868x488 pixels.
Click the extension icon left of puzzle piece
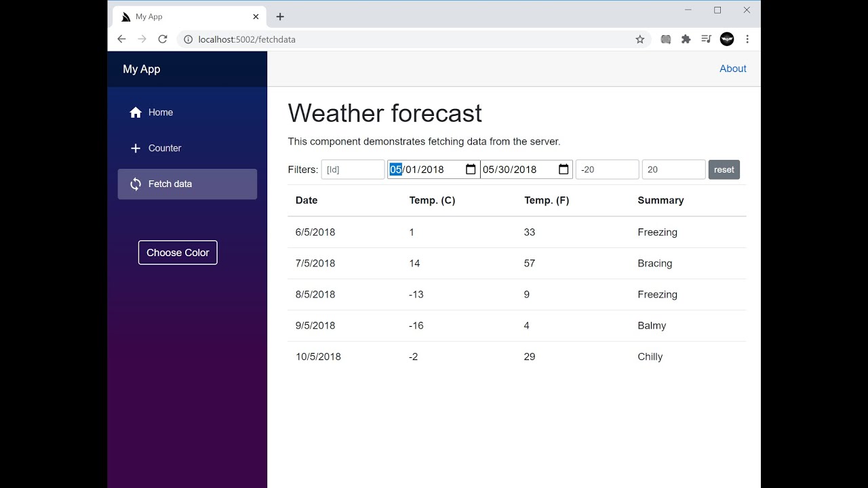(666, 39)
